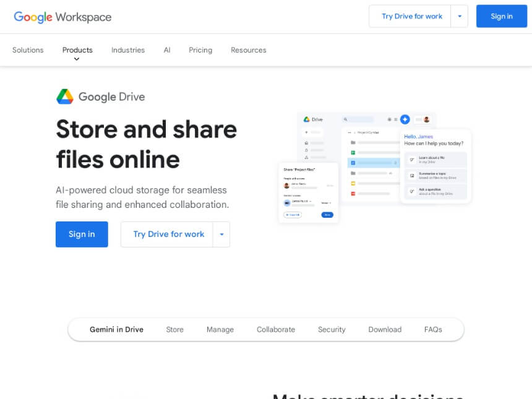Expand the Products menu chevron
This screenshot has height=399, width=532.
click(x=77, y=59)
